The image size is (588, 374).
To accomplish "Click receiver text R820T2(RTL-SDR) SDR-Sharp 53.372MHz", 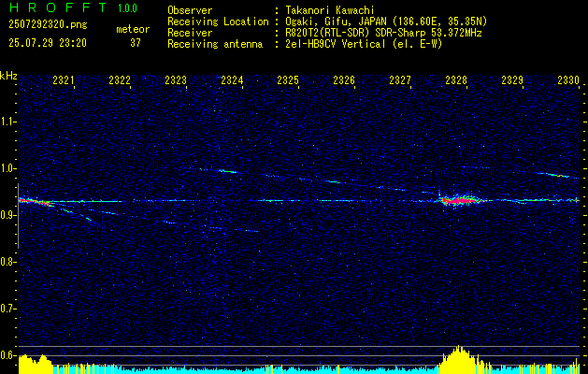I will (383, 33).
